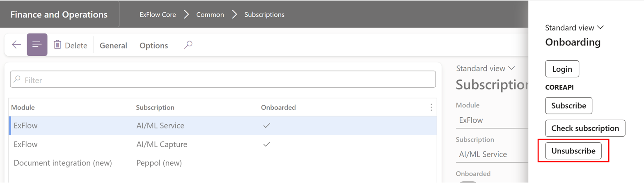Click the Login button
The image size is (644, 185).
[x=562, y=69]
